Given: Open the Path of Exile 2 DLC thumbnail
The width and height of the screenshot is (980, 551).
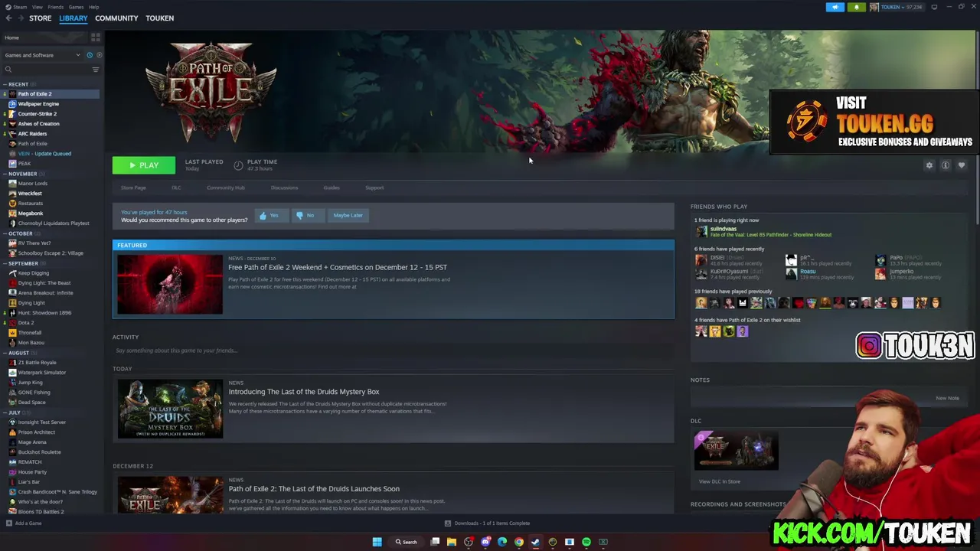Looking at the screenshot, I should pyautogui.click(x=736, y=451).
